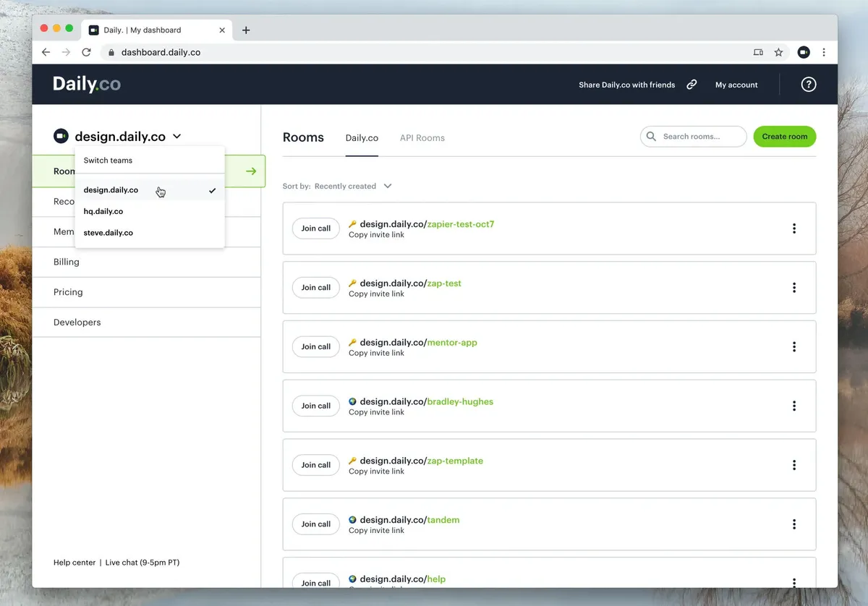Screen dimensions: 868x606
Task: Copy invite link for zap-test
Action: [376, 294]
